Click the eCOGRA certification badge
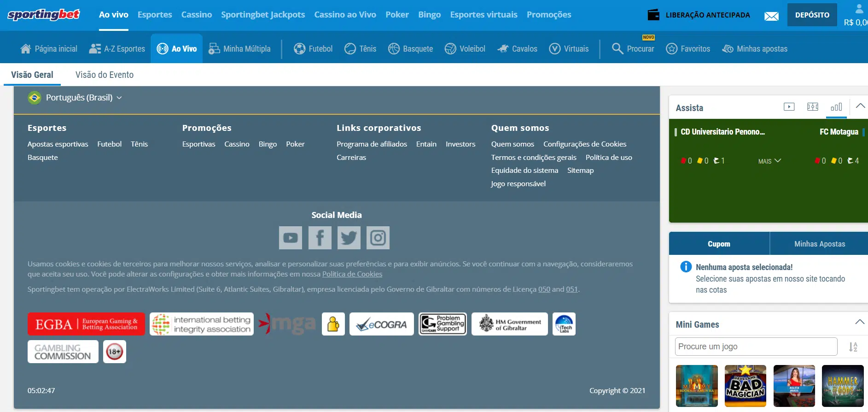868x412 pixels. tap(382, 324)
